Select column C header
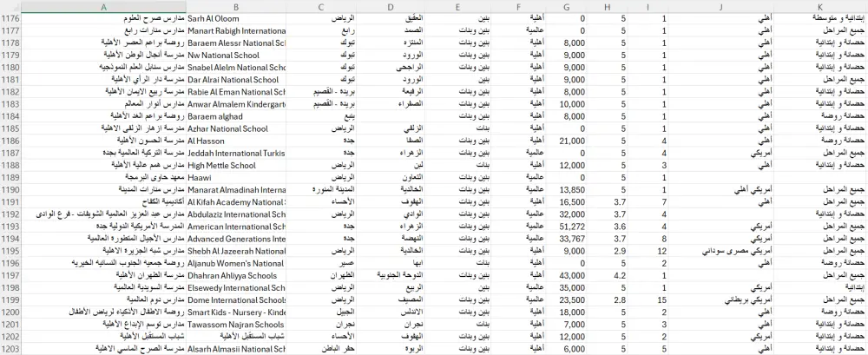 [x=321, y=7]
